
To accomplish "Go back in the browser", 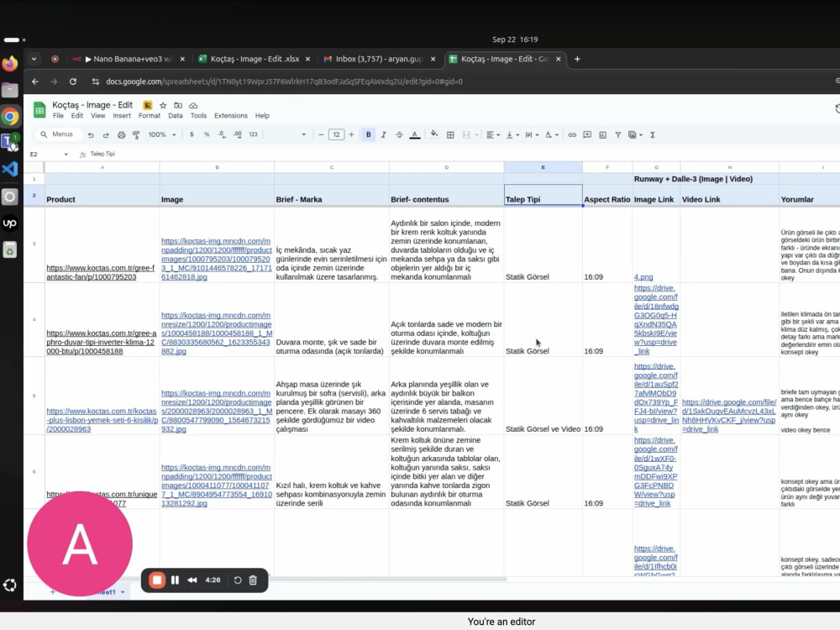I will point(34,81).
